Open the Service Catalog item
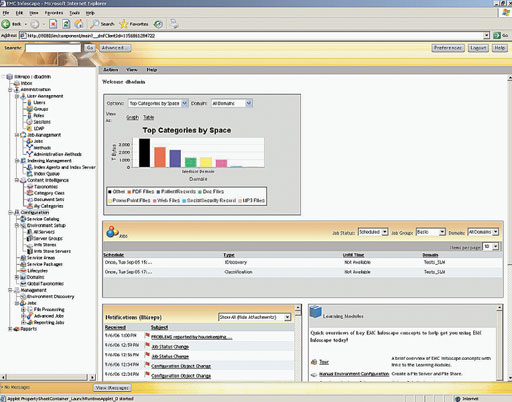 coord(43,219)
